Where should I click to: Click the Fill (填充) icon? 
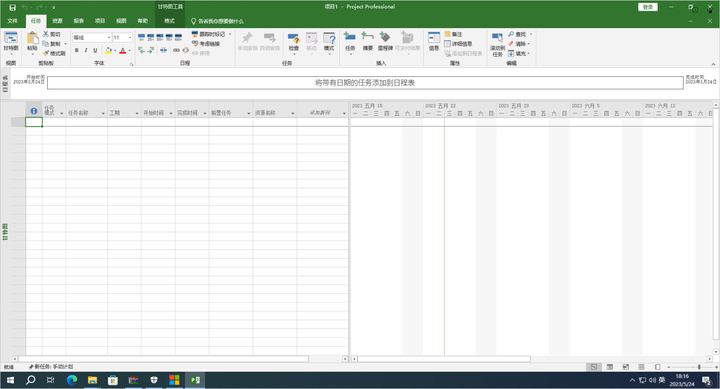(511, 53)
